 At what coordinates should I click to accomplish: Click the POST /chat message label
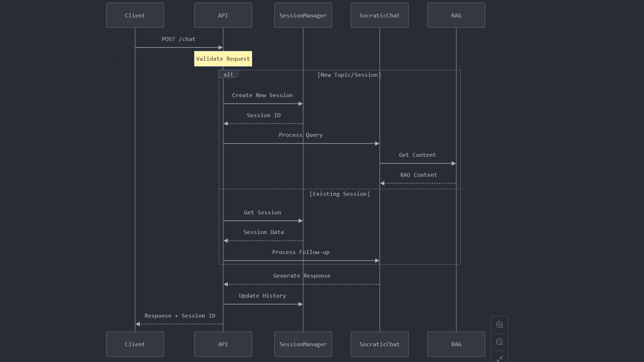[x=178, y=39]
